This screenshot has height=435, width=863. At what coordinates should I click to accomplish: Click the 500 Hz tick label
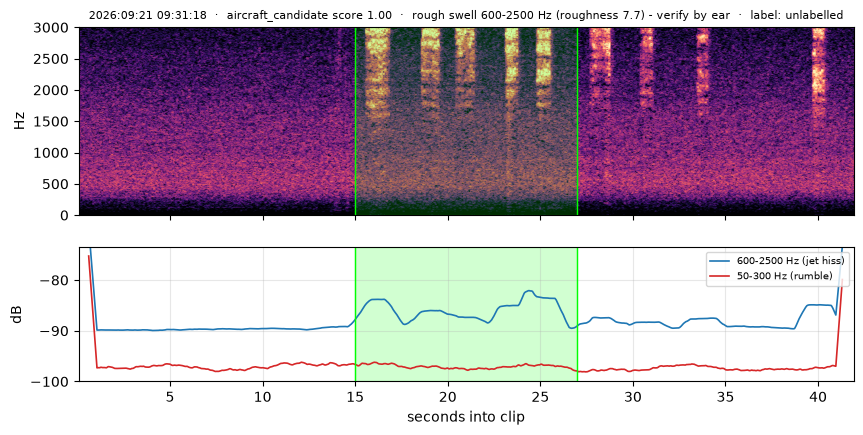click(x=57, y=184)
